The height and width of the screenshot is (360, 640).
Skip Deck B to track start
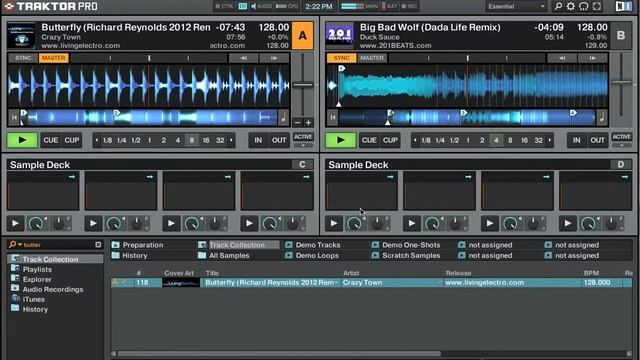pyautogui.click(x=333, y=118)
